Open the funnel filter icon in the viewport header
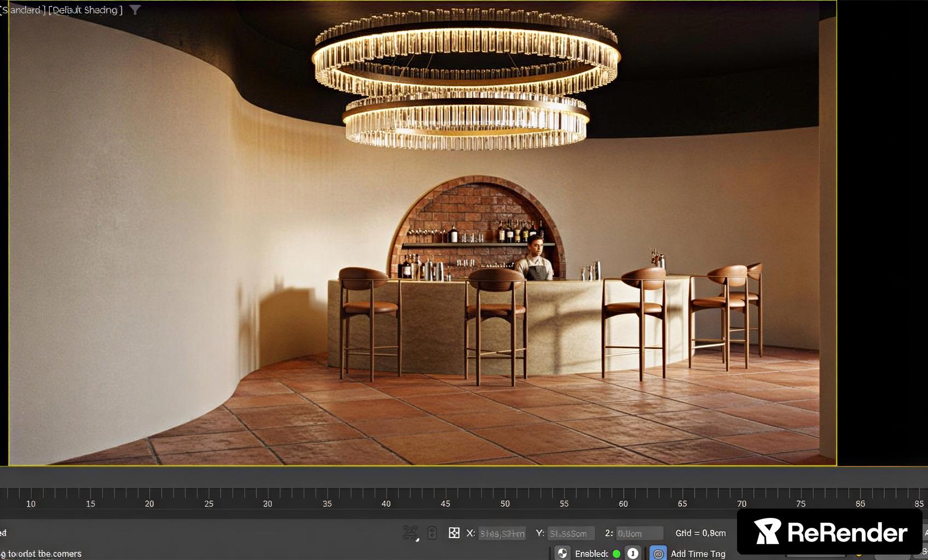 (x=135, y=10)
